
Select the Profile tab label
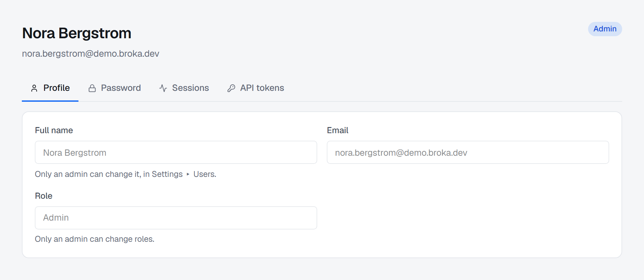(x=57, y=88)
